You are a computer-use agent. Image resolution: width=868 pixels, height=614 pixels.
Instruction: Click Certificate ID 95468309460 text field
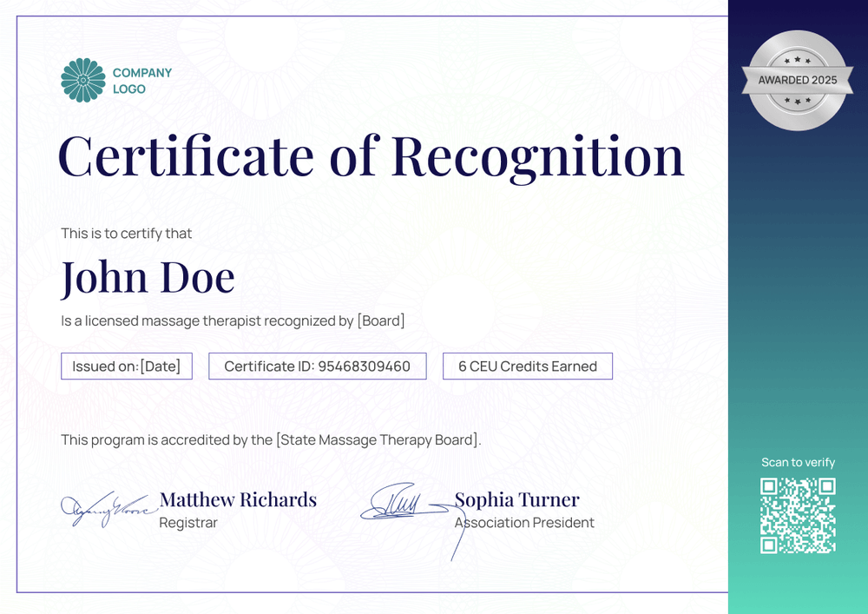click(318, 366)
